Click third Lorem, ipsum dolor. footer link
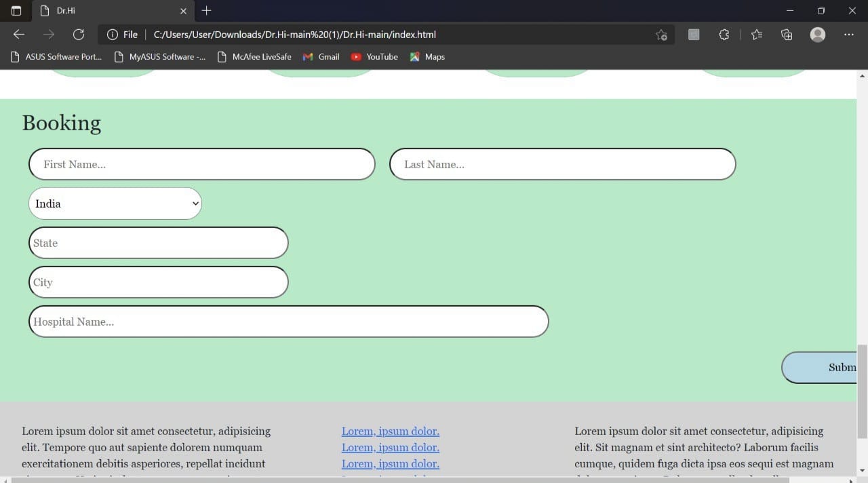Viewport: 868px width, 483px height. (x=391, y=464)
